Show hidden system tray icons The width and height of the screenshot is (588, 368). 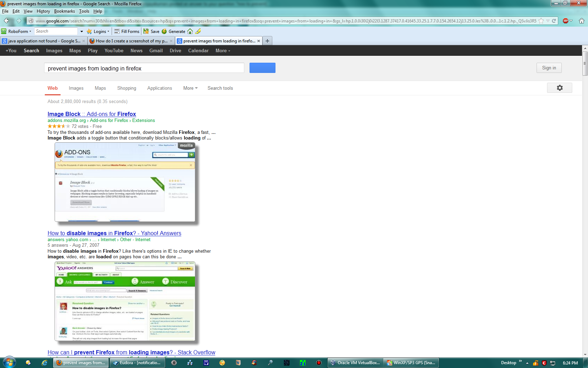point(527,363)
